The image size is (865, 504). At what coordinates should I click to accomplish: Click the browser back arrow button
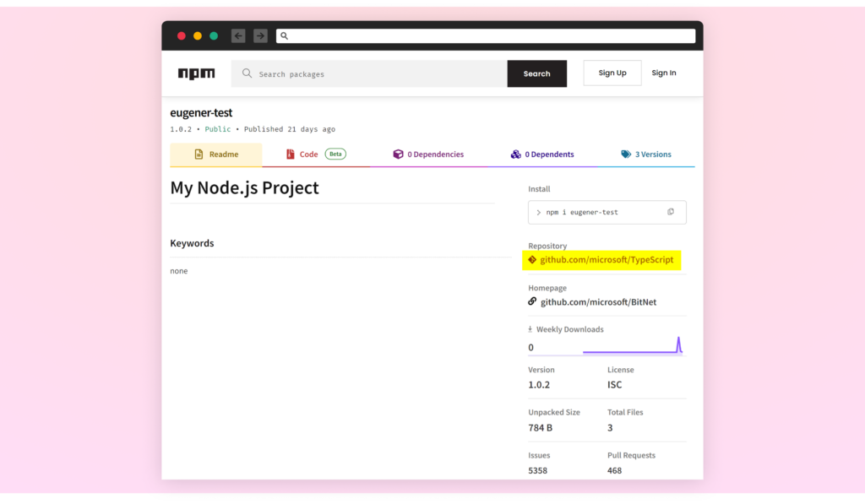pos(238,35)
